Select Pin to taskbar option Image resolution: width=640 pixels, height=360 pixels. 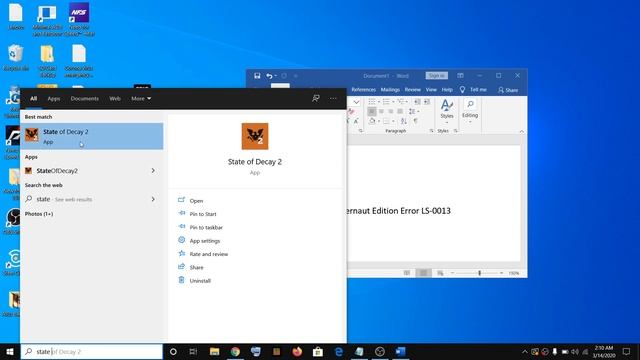click(x=206, y=227)
